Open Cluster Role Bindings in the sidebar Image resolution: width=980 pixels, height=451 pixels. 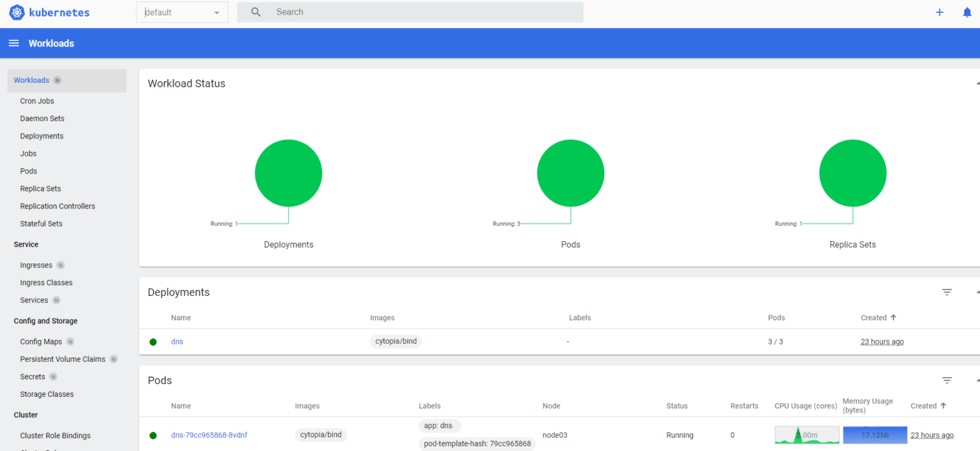pos(55,436)
